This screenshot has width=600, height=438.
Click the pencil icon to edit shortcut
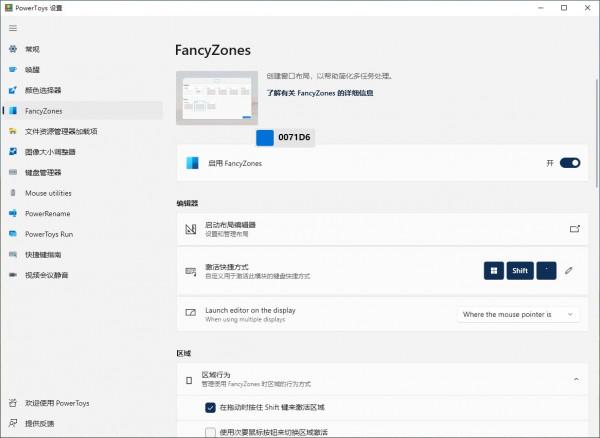click(569, 271)
